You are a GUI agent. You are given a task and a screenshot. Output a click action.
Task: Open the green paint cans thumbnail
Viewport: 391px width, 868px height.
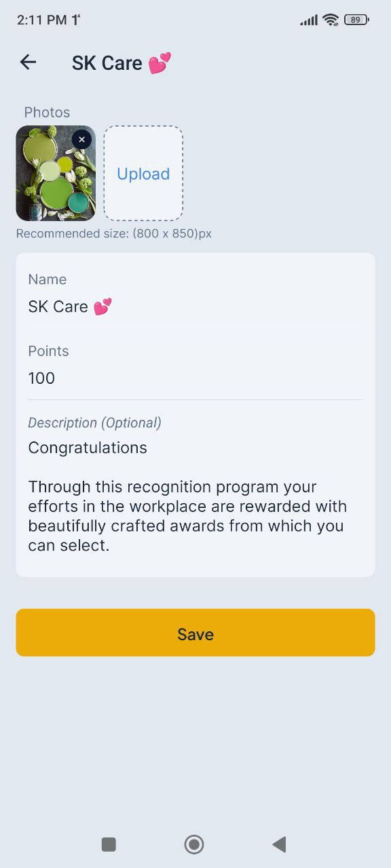coord(56,173)
